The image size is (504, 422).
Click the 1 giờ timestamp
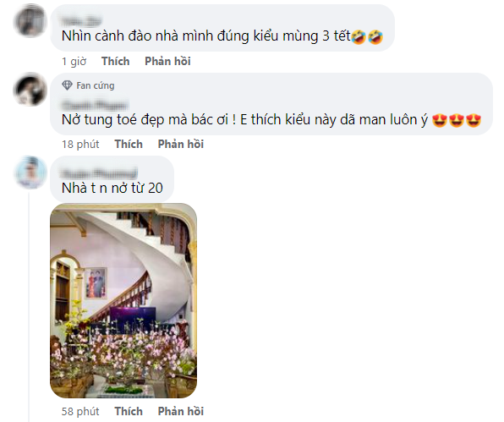click(74, 61)
